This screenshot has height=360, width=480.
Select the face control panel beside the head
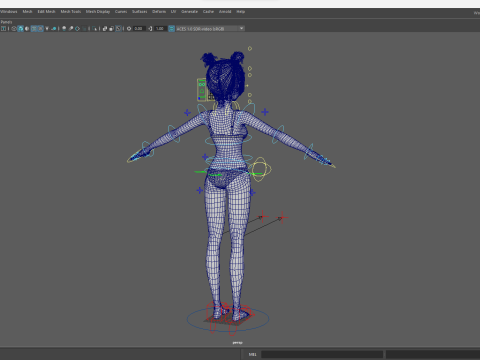coord(202,89)
